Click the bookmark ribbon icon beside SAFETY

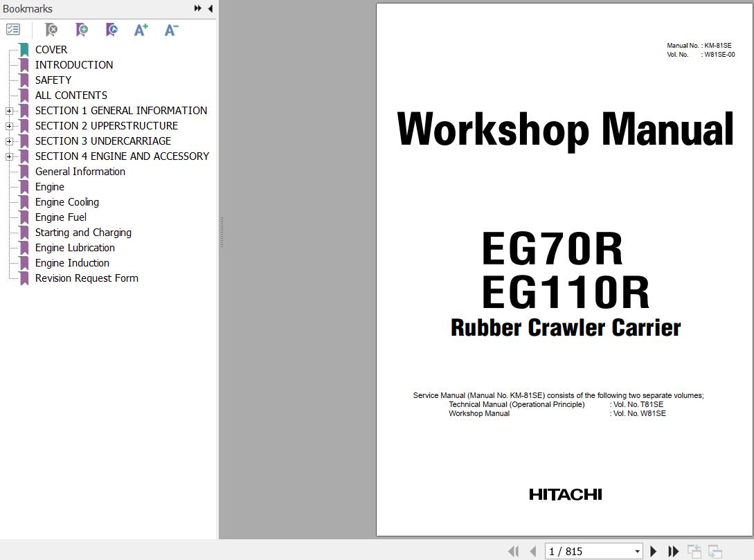24,80
